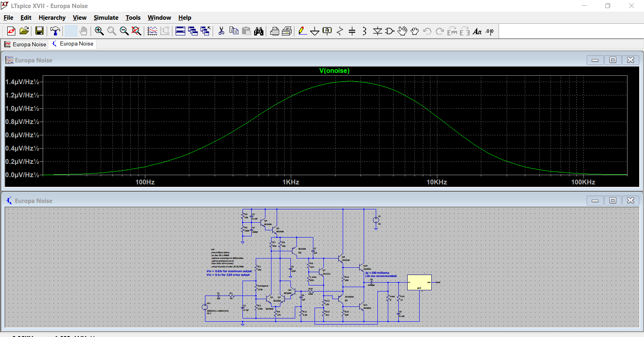The image size is (644, 337).
Task: Click the 100Hz frequency axis label
Action: pos(145,182)
